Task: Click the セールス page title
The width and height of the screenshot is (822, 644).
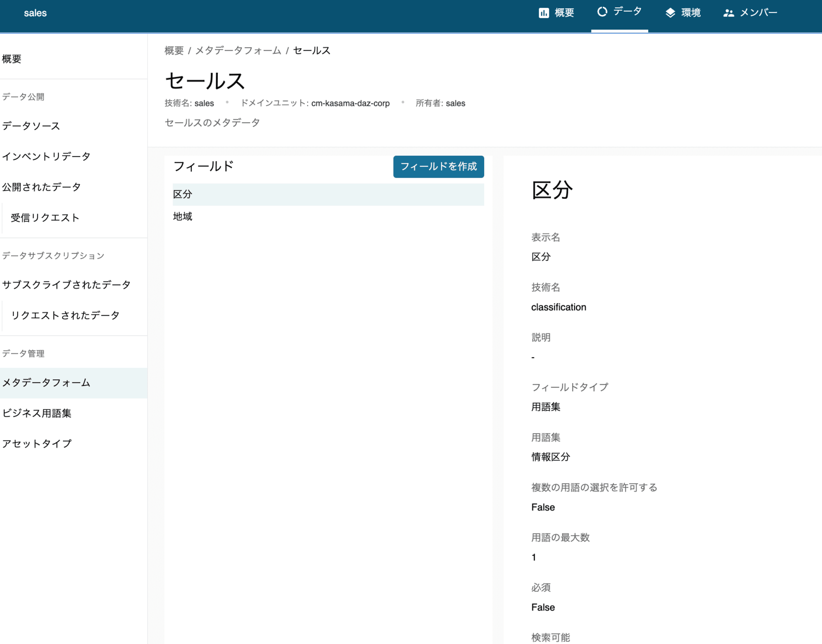Action: 205,81
